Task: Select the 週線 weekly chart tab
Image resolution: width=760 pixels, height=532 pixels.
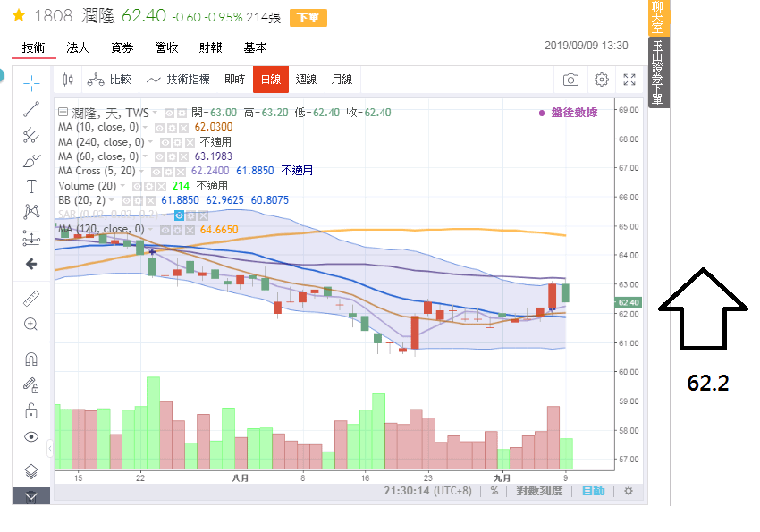Action: click(307, 80)
